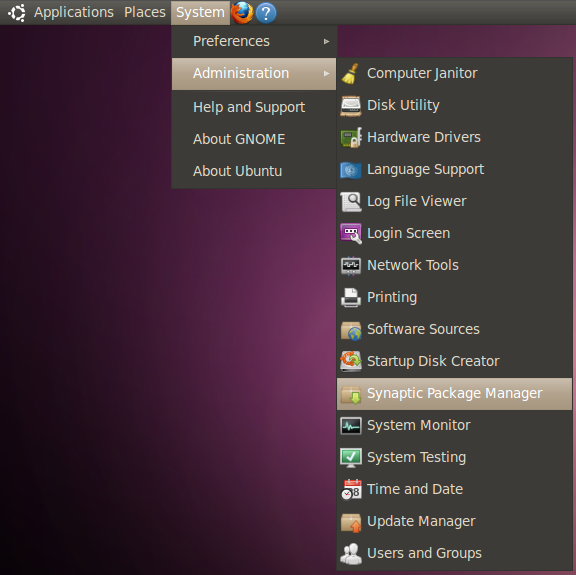576x575 pixels.
Task: Click the Disk Utility drive icon
Action: [x=350, y=106]
